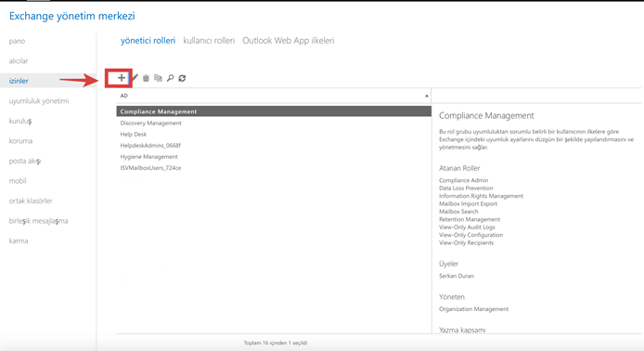Open uyumluluk yönetimi in the sidebar
The image size is (644, 351).
tap(39, 101)
